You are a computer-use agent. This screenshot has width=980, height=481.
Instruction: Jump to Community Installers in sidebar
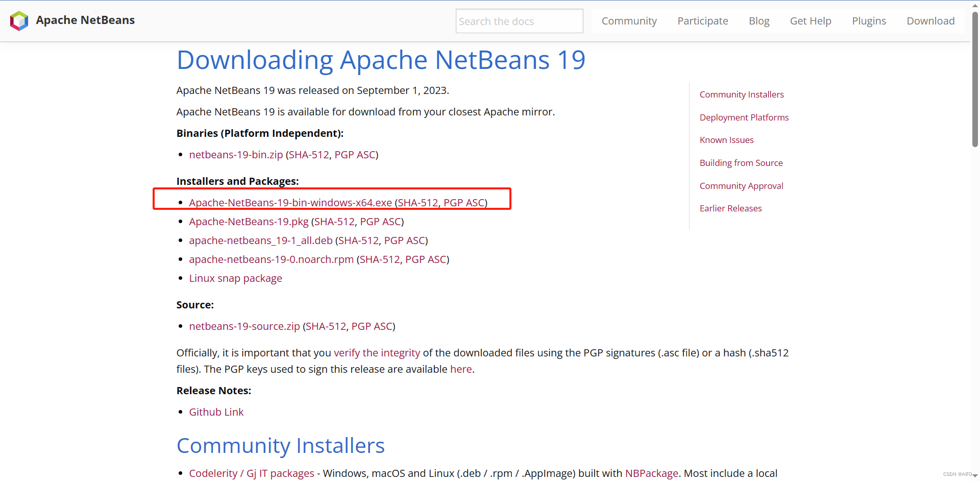(742, 94)
